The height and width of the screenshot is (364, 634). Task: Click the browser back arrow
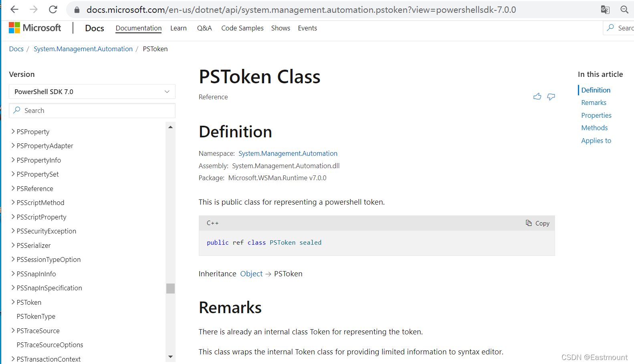(x=14, y=10)
